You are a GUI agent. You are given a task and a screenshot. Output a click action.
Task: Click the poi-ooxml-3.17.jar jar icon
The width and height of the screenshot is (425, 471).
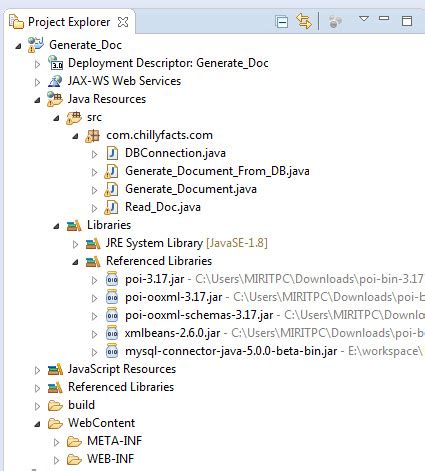pyautogui.click(x=112, y=297)
